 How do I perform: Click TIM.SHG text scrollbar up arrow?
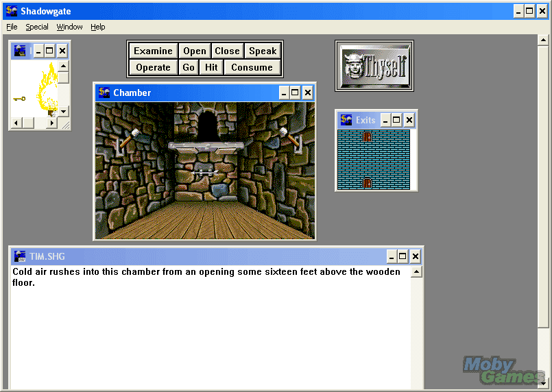417,272
